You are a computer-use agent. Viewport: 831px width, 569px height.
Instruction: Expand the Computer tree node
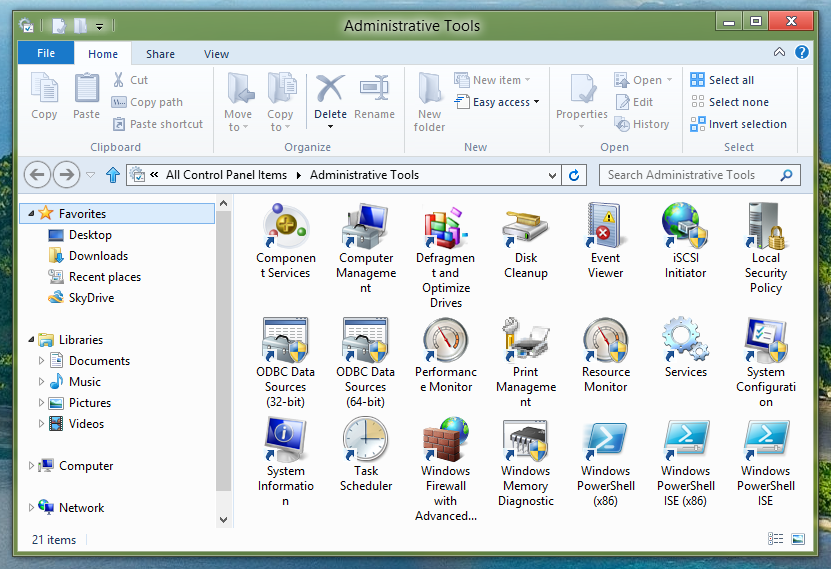[x=31, y=466]
